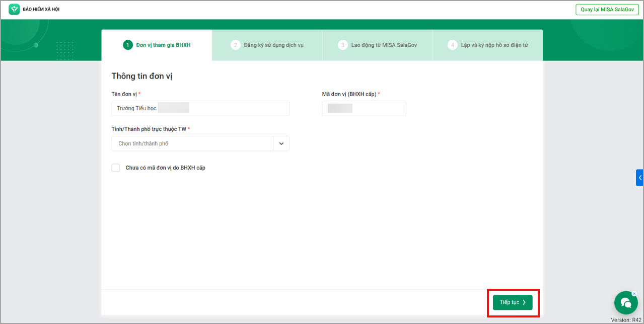Click the Chọn tỉnh/thành phố combo box field

[x=192, y=143]
